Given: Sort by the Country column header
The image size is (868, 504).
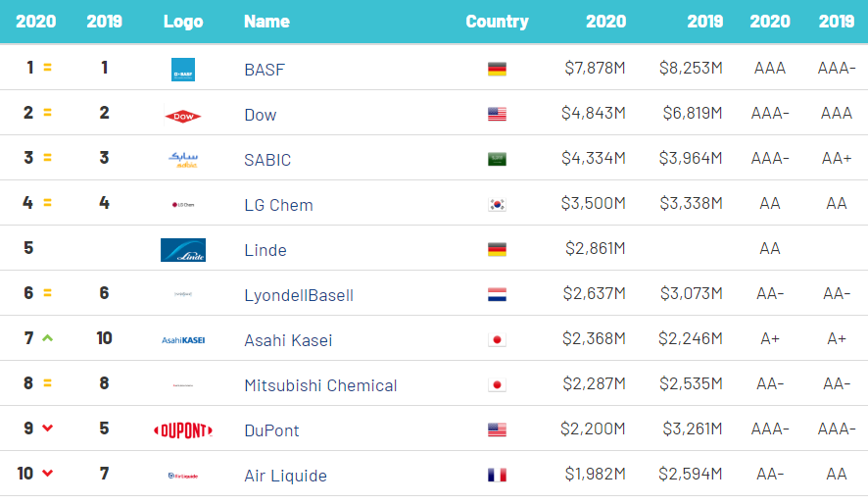Looking at the screenshot, I should [x=497, y=22].
